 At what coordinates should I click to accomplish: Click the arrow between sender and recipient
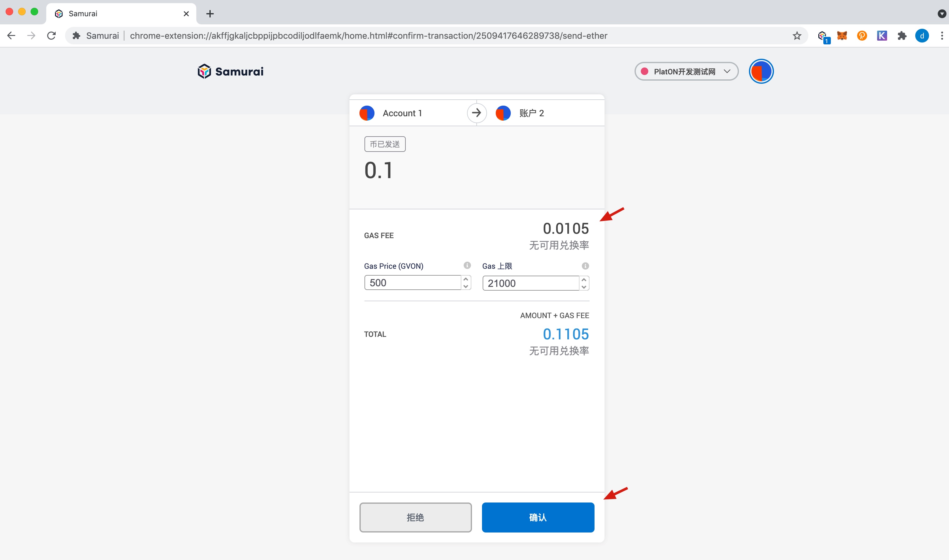point(477,112)
